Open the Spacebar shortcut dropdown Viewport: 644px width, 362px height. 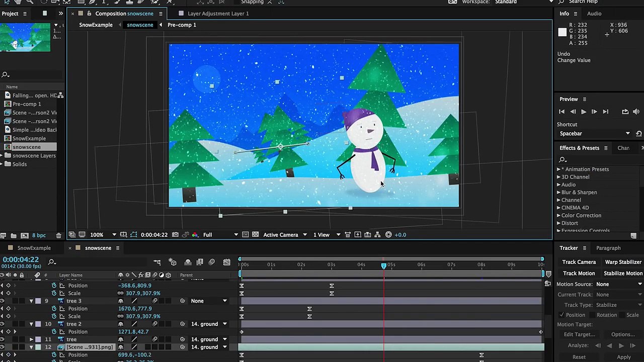point(594,134)
